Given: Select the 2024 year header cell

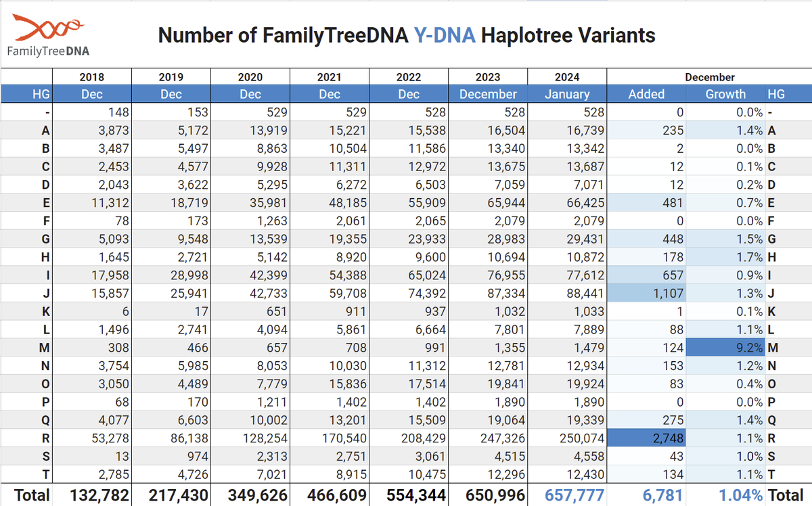Looking at the screenshot, I should point(567,77).
